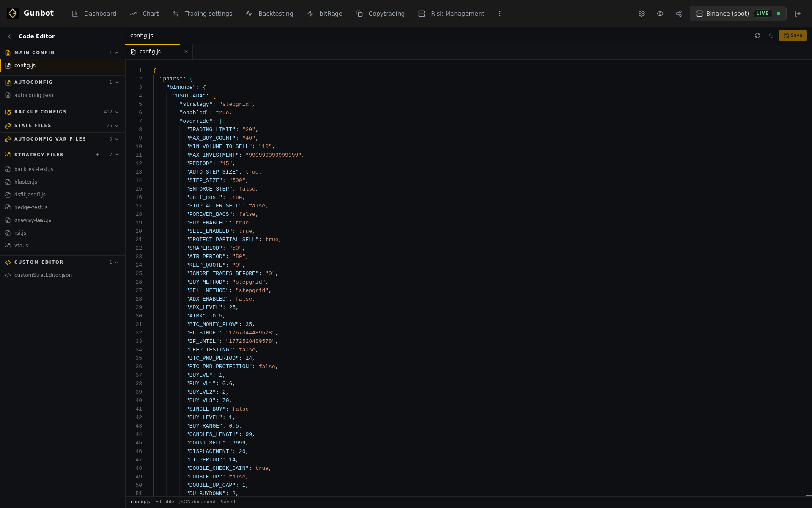
Task: Click the Editable status bar entry
Action: [x=165, y=502]
